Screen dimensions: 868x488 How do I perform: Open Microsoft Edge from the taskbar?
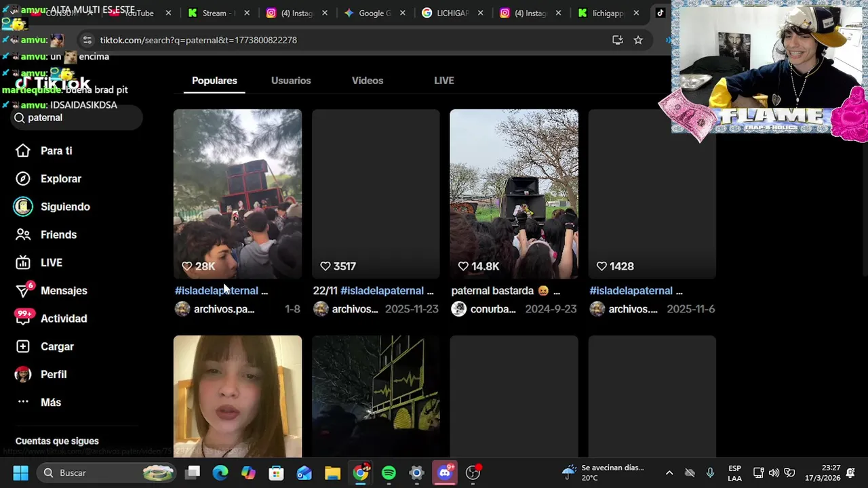click(220, 472)
